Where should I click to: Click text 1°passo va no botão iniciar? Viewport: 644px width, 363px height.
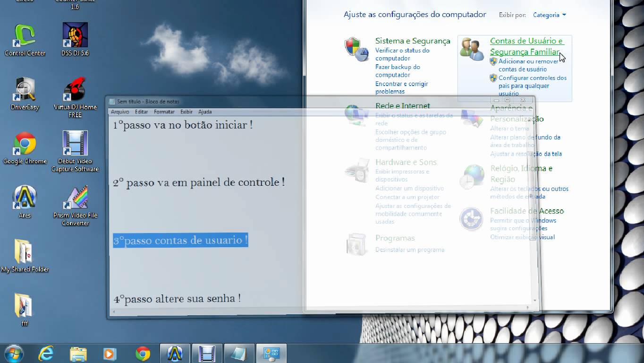tap(183, 125)
